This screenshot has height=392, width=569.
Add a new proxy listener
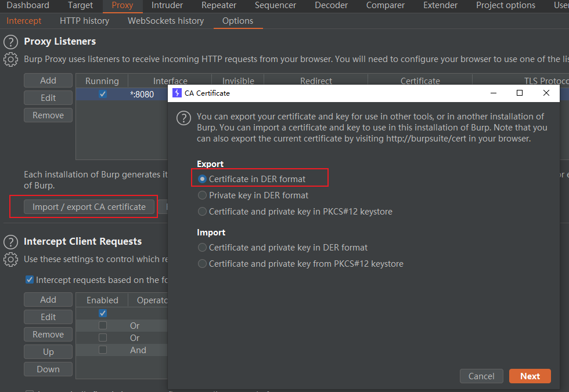coord(48,81)
